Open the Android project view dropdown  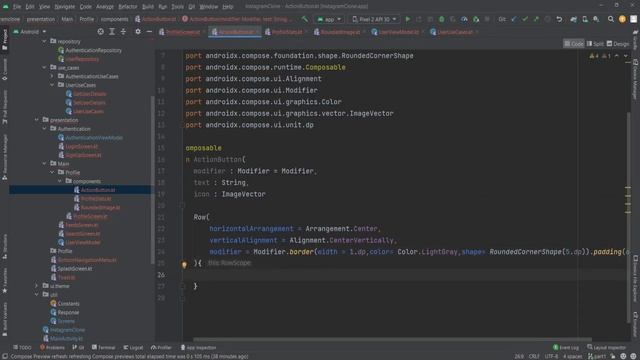click(x=30, y=31)
